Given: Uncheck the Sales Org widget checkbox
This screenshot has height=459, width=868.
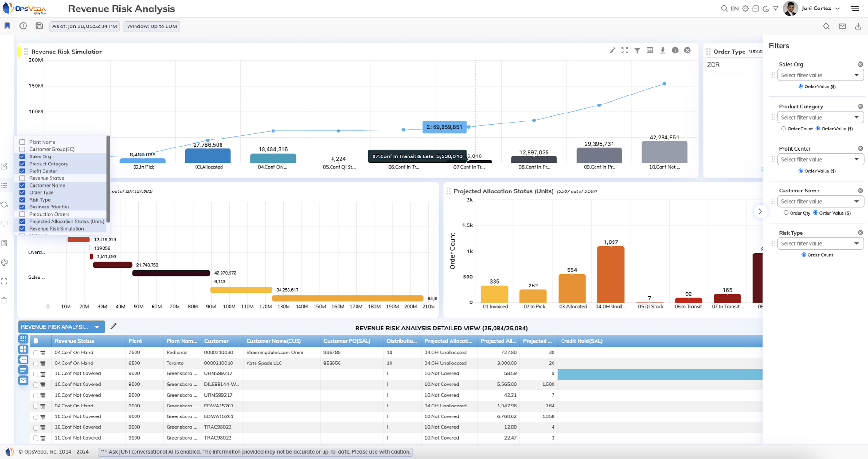Looking at the screenshot, I should pos(22,156).
